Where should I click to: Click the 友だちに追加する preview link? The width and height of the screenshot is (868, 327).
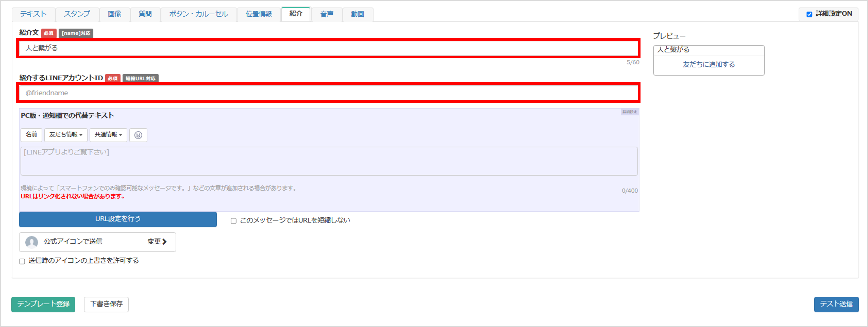tap(709, 64)
